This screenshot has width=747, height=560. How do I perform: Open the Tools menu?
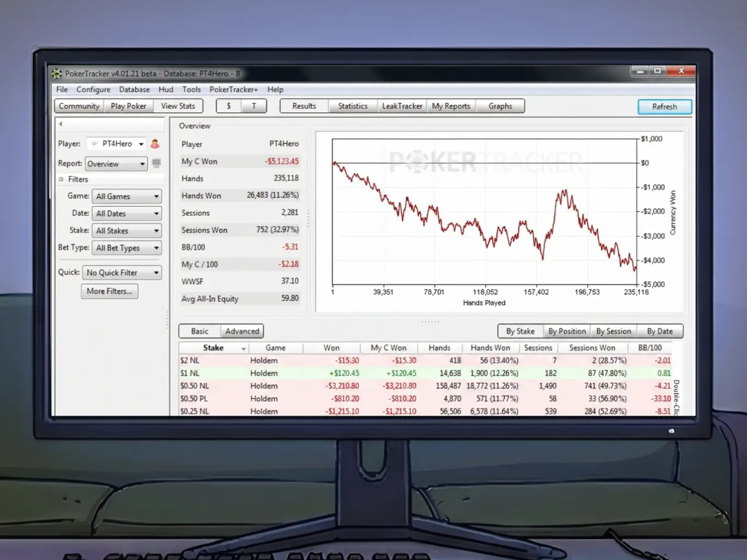pyautogui.click(x=191, y=89)
